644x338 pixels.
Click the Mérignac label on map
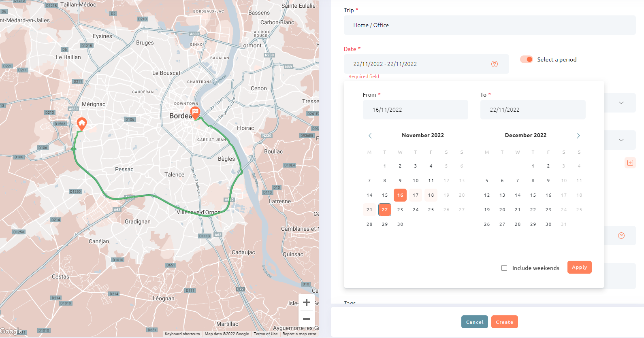point(94,104)
